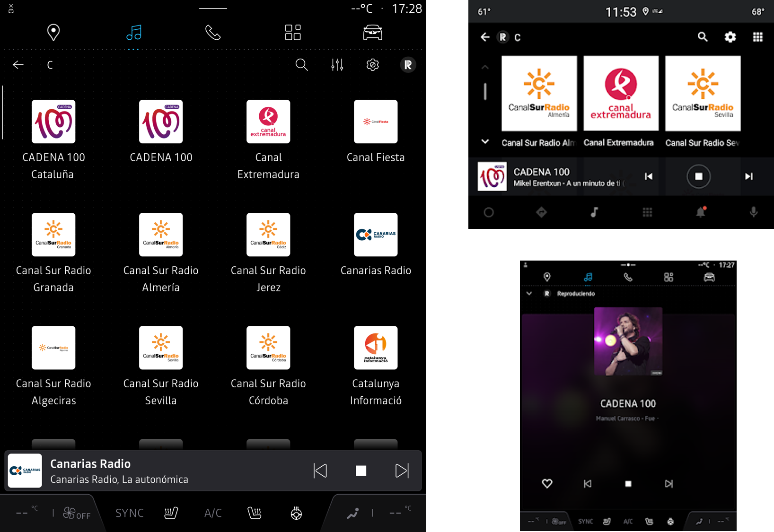
Task: Play Canal Sur Radio Algeciras
Action: click(53, 366)
